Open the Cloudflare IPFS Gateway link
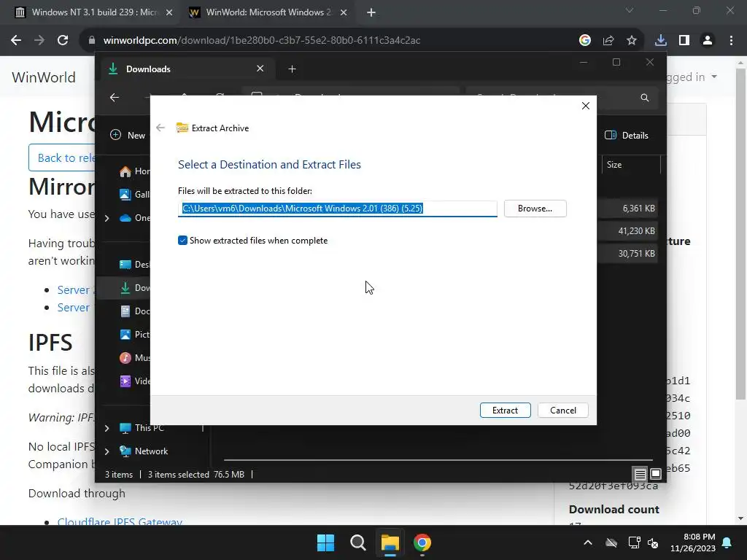Image resolution: width=747 pixels, height=560 pixels. point(120,522)
